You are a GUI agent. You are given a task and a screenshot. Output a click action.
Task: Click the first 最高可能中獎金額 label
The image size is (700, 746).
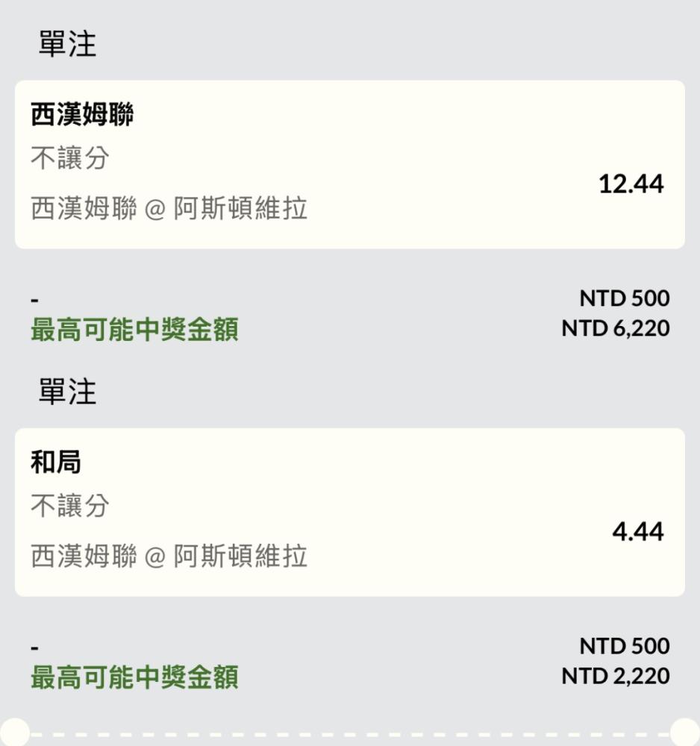click(x=134, y=329)
